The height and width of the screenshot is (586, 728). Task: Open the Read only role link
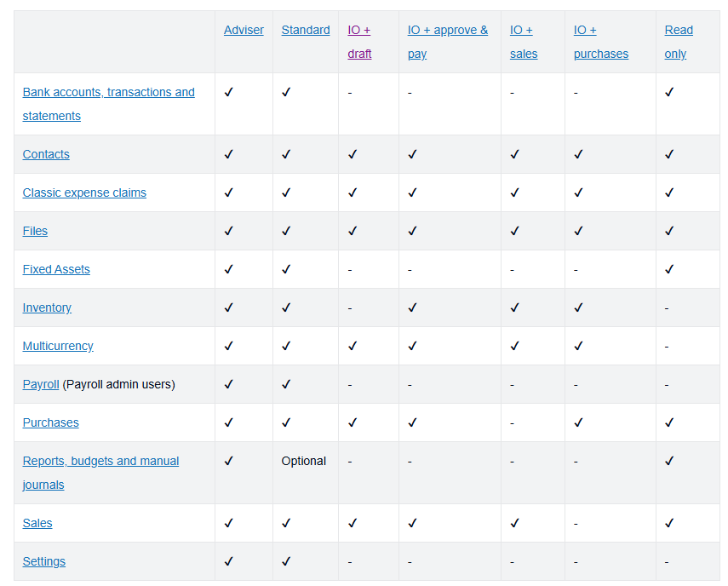point(679,42)
